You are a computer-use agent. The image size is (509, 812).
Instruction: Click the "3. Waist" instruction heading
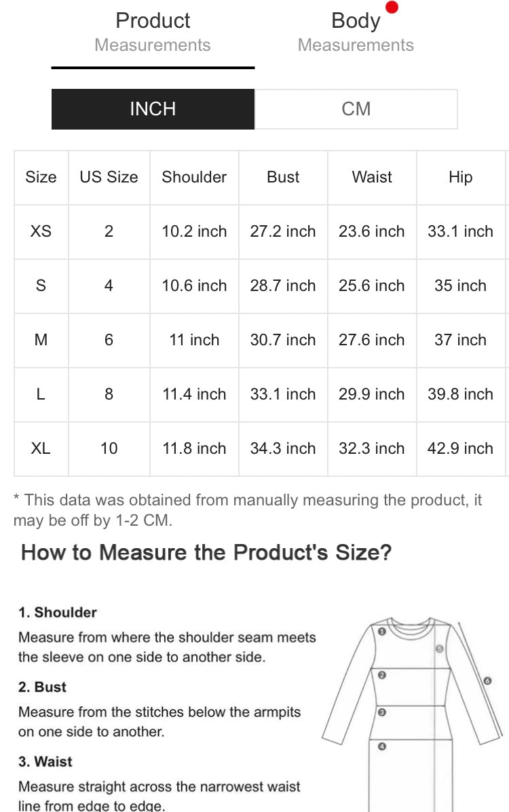45,762
